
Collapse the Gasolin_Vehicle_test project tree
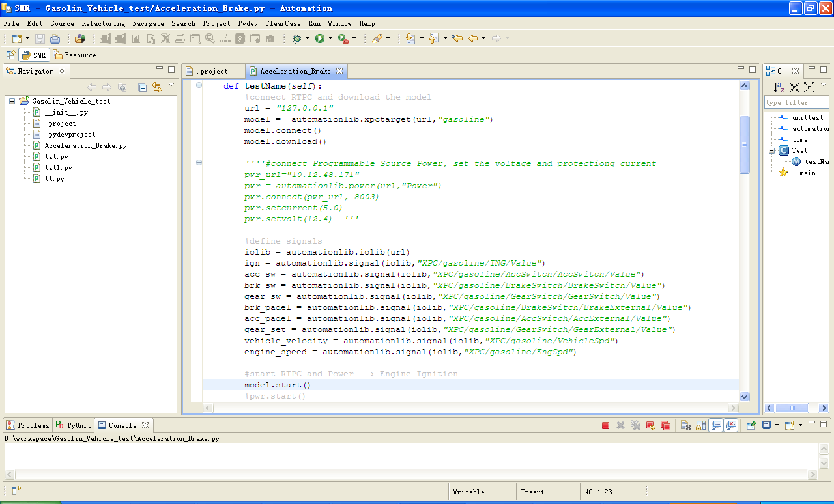(12, 102)
